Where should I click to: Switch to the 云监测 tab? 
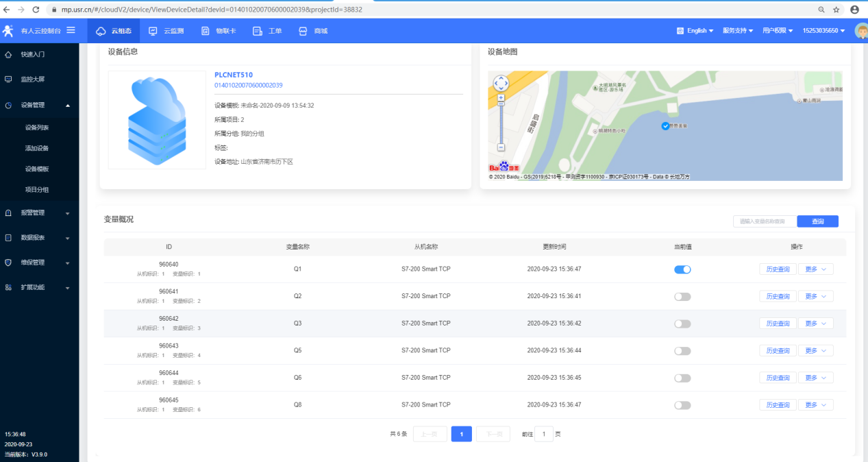pyautogui.click(x=167, y=31)
